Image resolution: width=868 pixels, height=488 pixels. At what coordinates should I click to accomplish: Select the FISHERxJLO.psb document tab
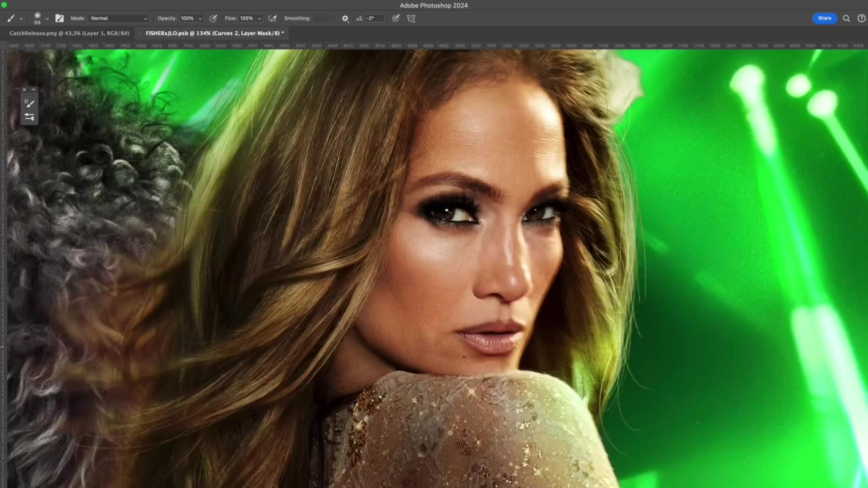214,33
